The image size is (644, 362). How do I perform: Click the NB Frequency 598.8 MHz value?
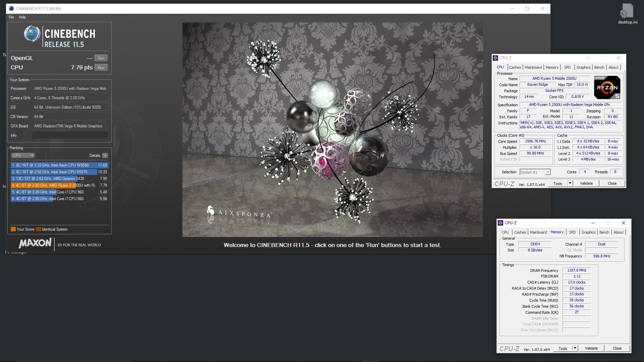coord(601,256)
